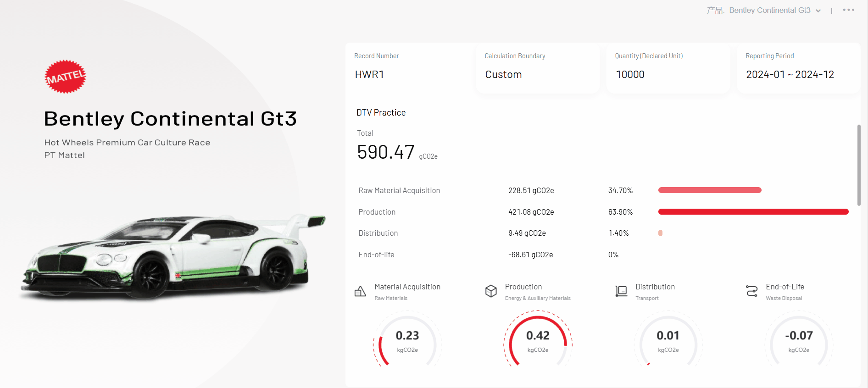Select the Quantity Declared Unit card

click(x=668, y=68)
